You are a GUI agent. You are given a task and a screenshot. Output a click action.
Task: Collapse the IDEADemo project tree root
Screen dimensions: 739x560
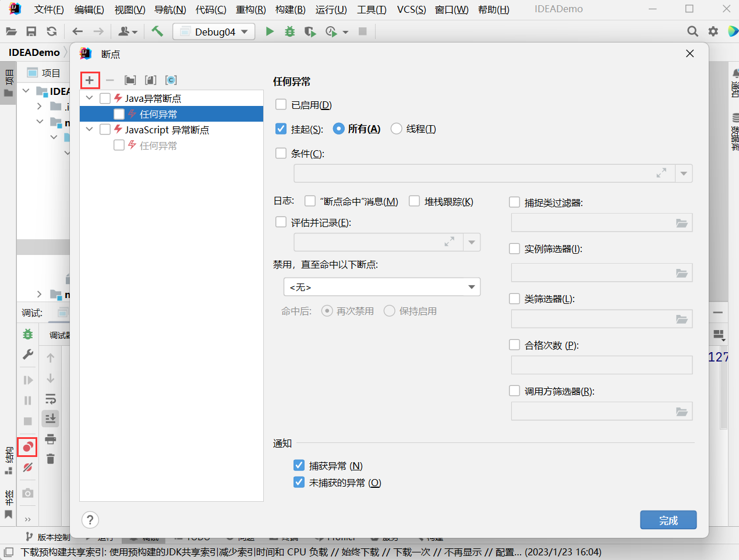coord(26,91)
